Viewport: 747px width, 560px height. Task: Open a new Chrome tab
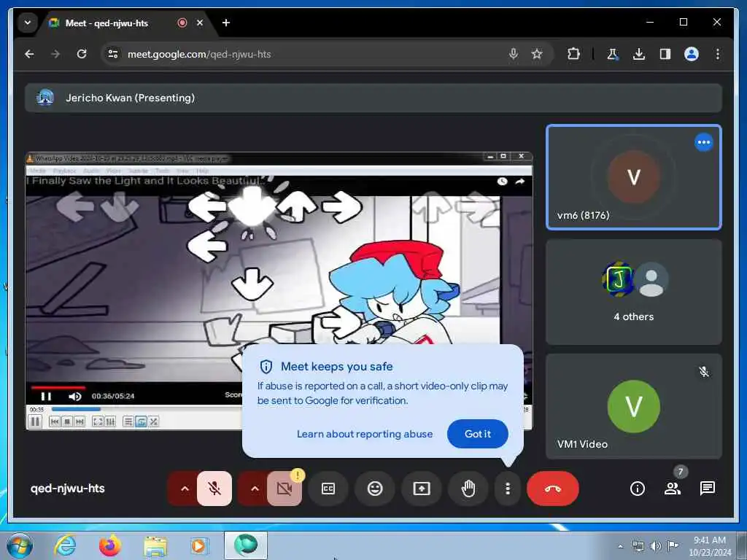(x=226, y=23)
